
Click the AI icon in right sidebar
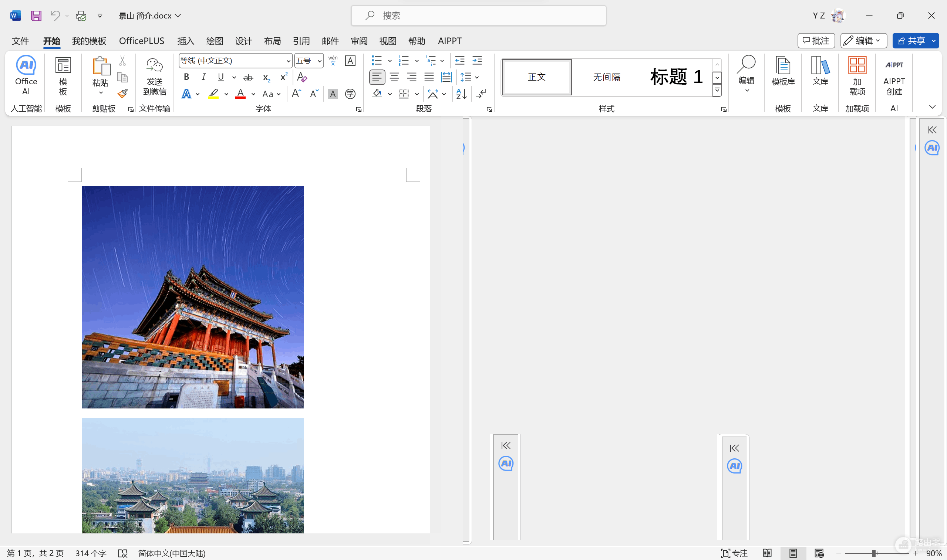pos(932,147)
